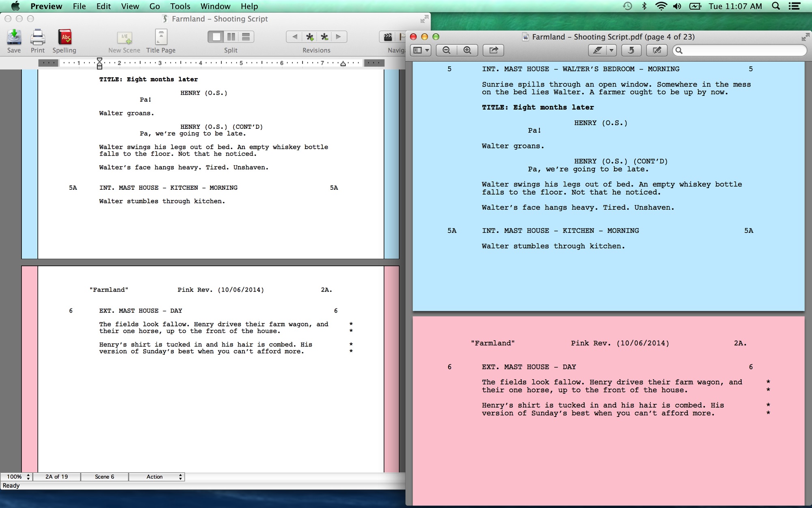Click the Scene 6 status indicator
This screenshot has width=812, height=508.
pos(105,477)
